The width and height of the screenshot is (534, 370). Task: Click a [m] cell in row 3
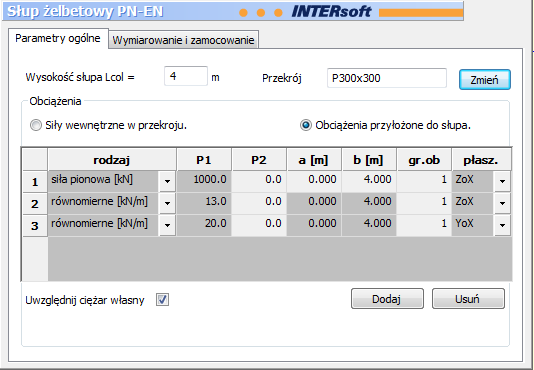point(314,225)
